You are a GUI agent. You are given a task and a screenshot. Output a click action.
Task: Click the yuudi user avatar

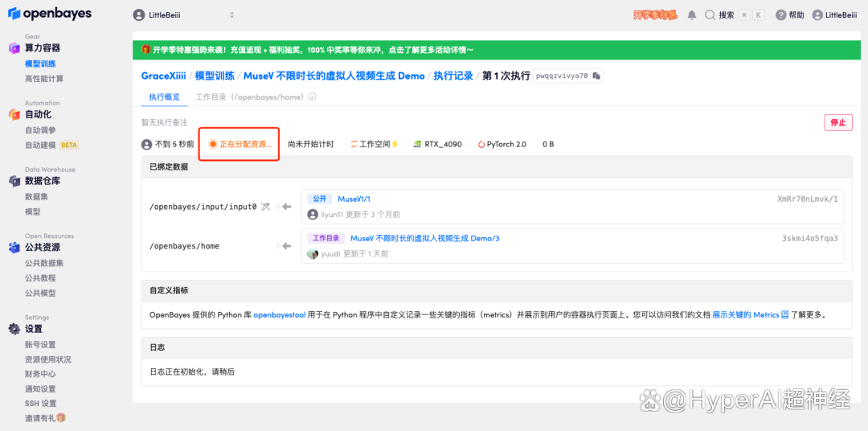(x=313, y=254)
